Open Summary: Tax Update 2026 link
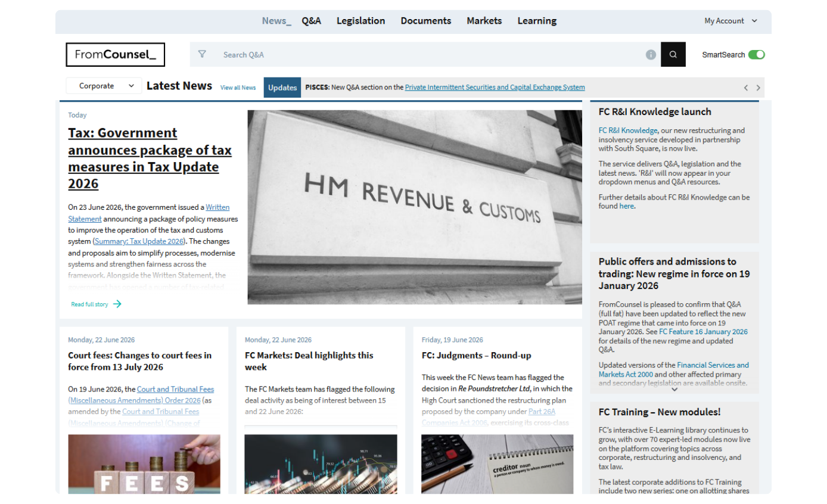 tap(139, 241)
